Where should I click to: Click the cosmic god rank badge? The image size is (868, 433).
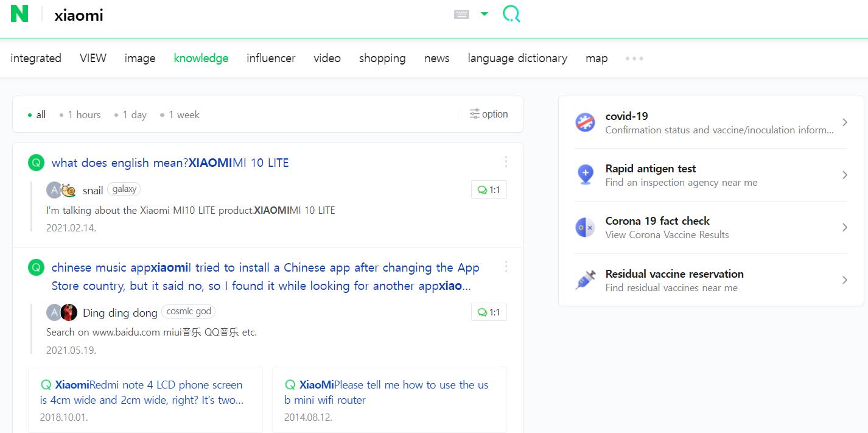pos(189,311)
